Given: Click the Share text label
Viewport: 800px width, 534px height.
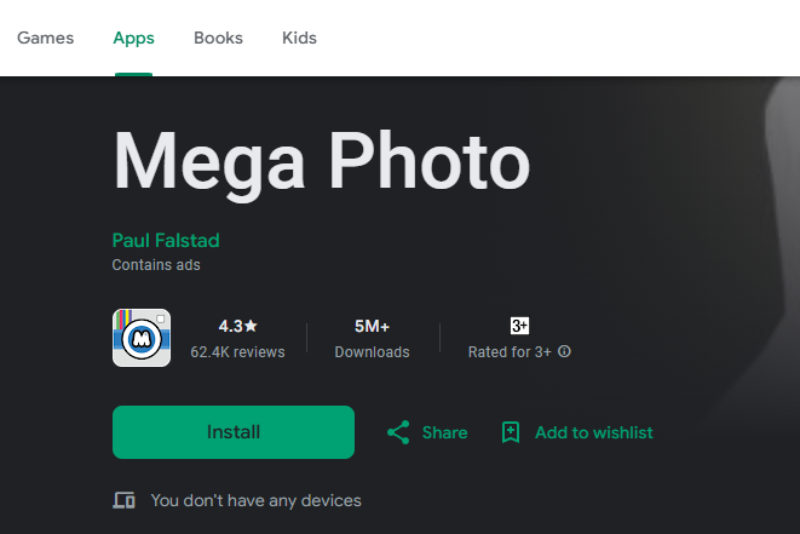Looking at the screenshot, I should [445, 433].
